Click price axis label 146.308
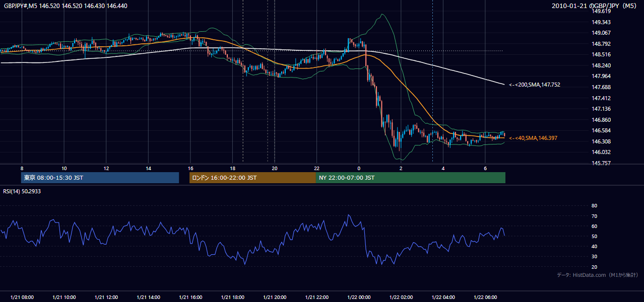The height and width of the screenshot is (302, 644). 602,141
